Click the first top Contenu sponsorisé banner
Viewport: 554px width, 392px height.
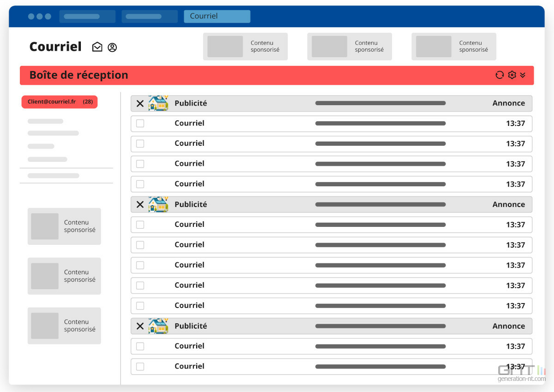(x=245, y=47)
